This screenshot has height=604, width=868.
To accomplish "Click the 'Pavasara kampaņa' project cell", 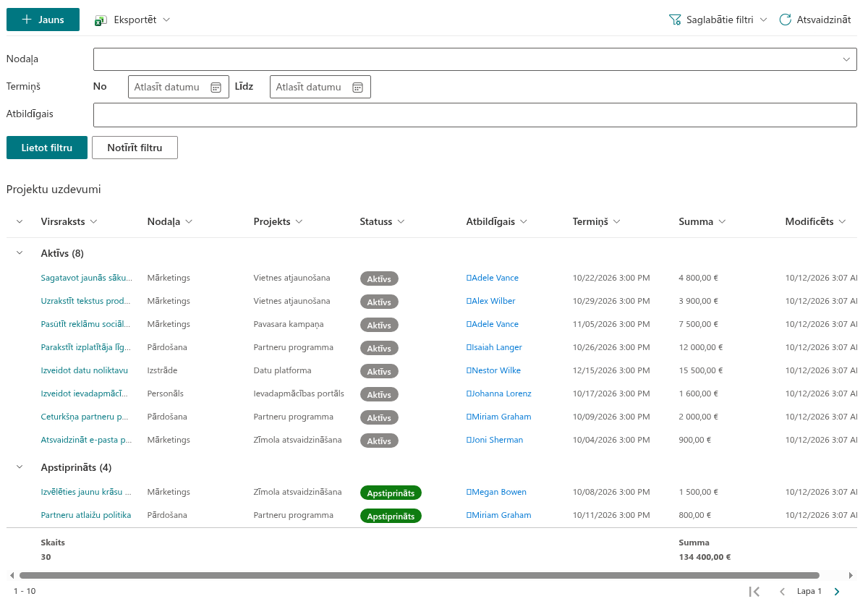I will tap(289, 324).
